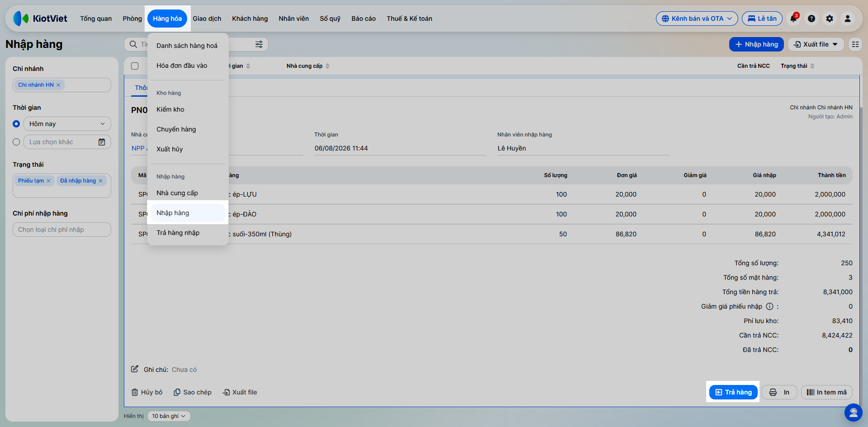Click the total value 8,424,422
Viewport: 868px width, 427px height.
coord(837,335)
